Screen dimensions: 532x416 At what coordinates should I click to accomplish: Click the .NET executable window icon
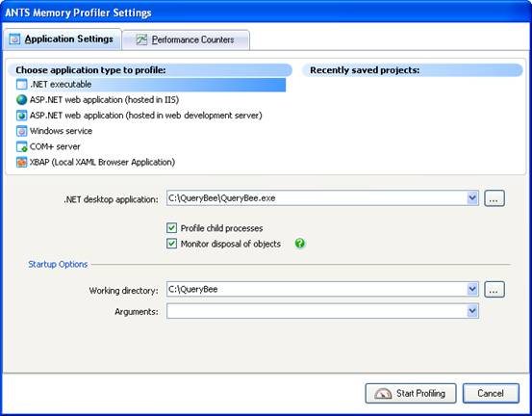point(21,84)
